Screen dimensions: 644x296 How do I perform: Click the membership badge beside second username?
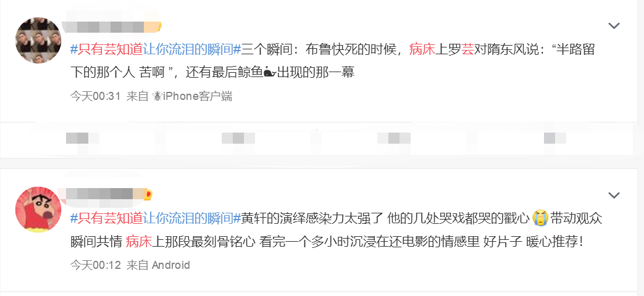pyautogui.click(x=149, y=193)
